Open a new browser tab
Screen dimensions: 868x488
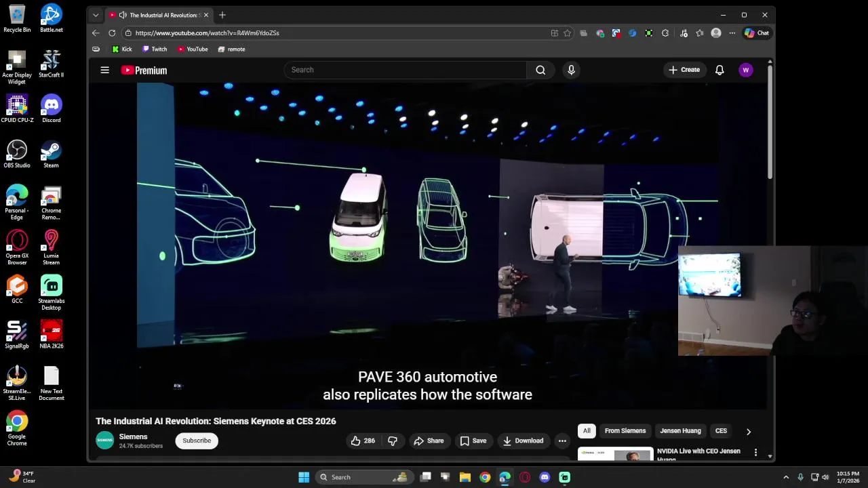[x=222, y=15]
